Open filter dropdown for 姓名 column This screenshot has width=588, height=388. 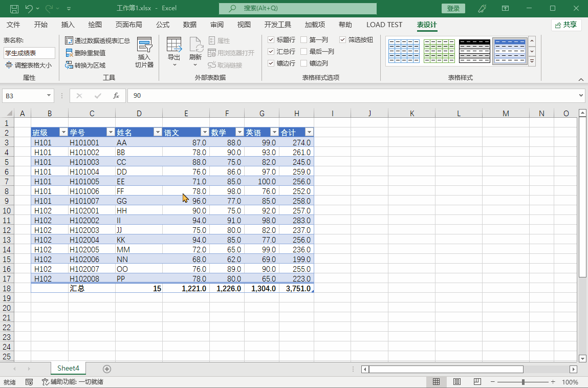coord(158,132)
